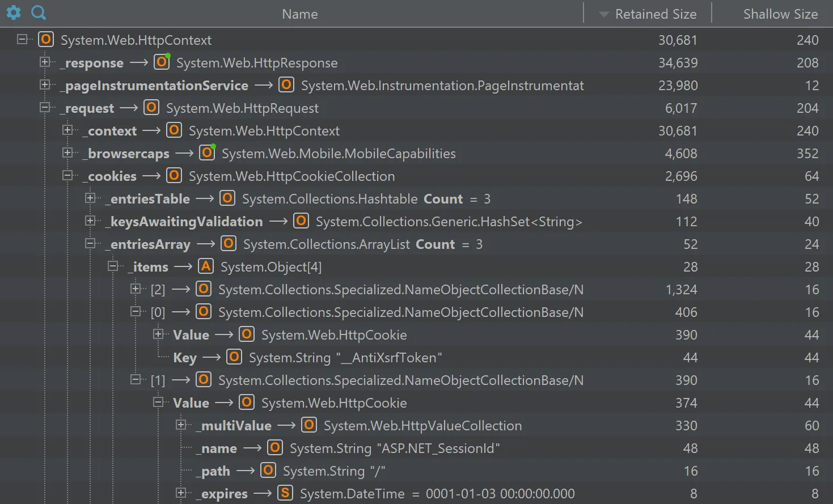
Task: Click shallow size 352 cell
Action: [807, 154]
